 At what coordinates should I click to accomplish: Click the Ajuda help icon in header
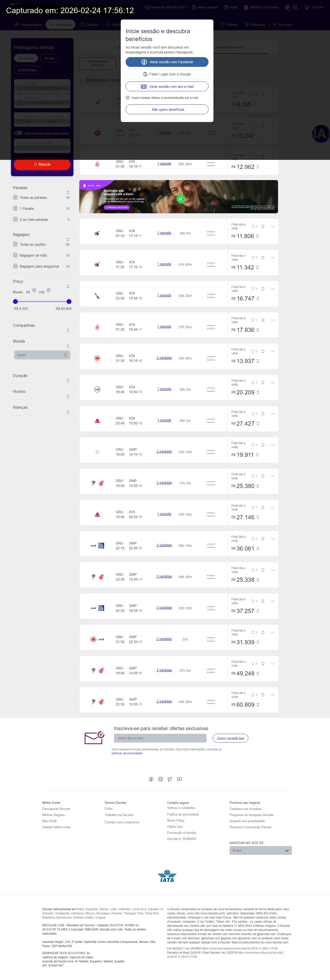point(227,7)
